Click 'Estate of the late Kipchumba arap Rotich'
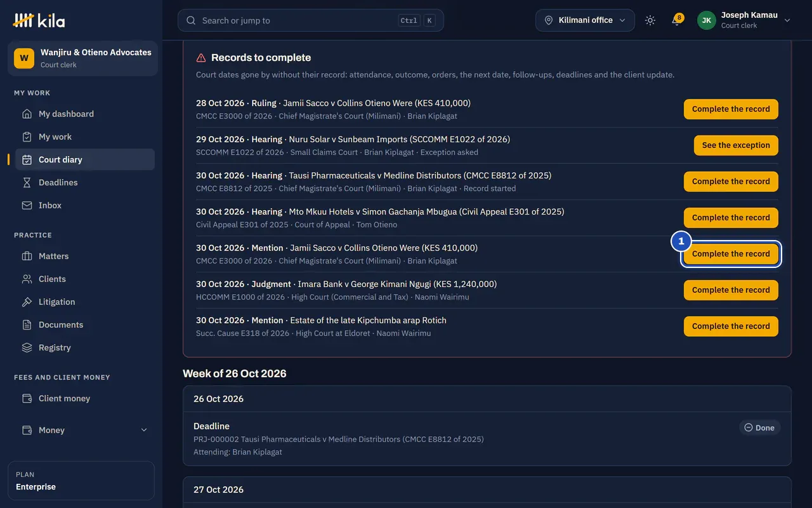This screenshot has width=812, height=508. [x=368, y=320]
